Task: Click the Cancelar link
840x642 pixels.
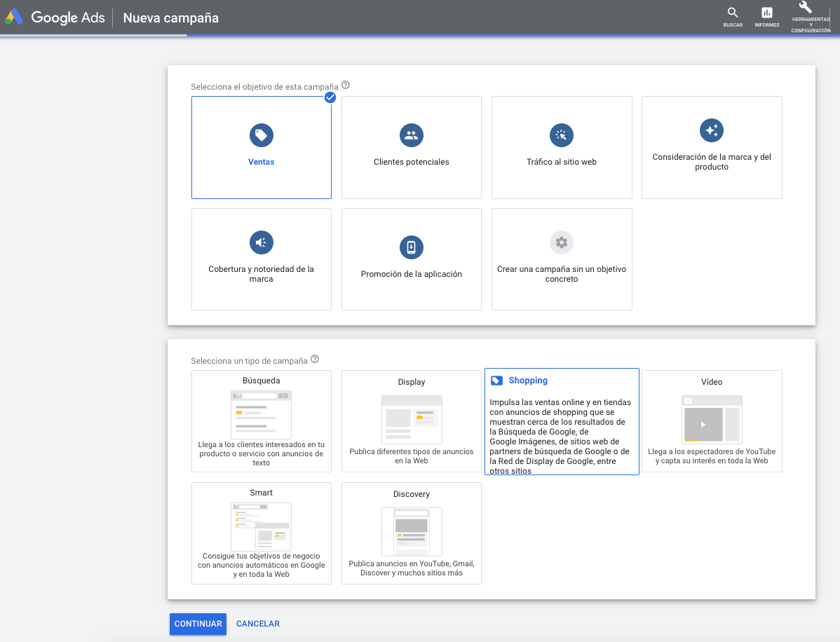Action: (x=257, y=624)
